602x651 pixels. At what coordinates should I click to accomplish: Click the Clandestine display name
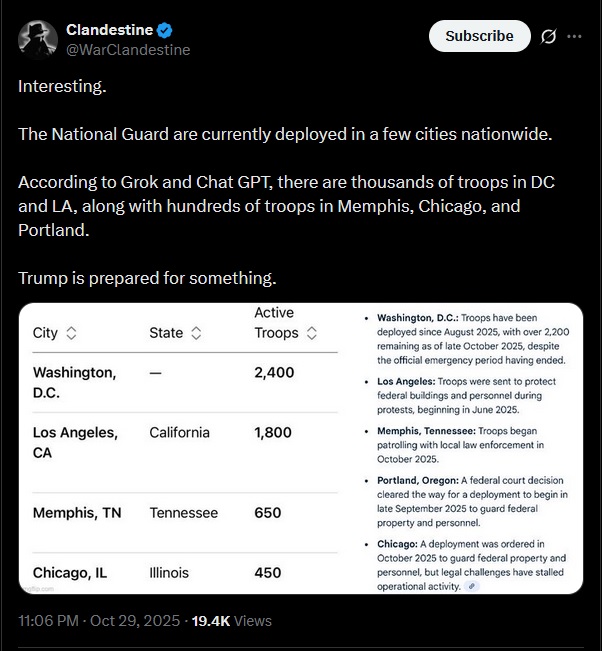click(x=109, y=30)
